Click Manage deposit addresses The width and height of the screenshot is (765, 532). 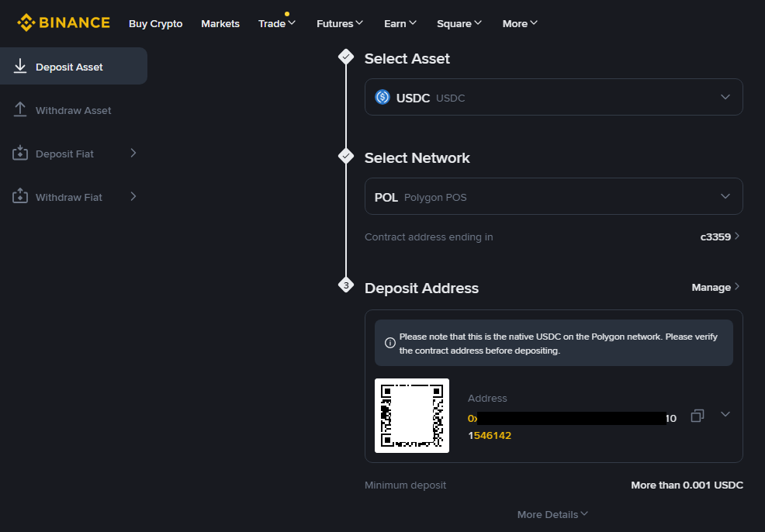715,287
